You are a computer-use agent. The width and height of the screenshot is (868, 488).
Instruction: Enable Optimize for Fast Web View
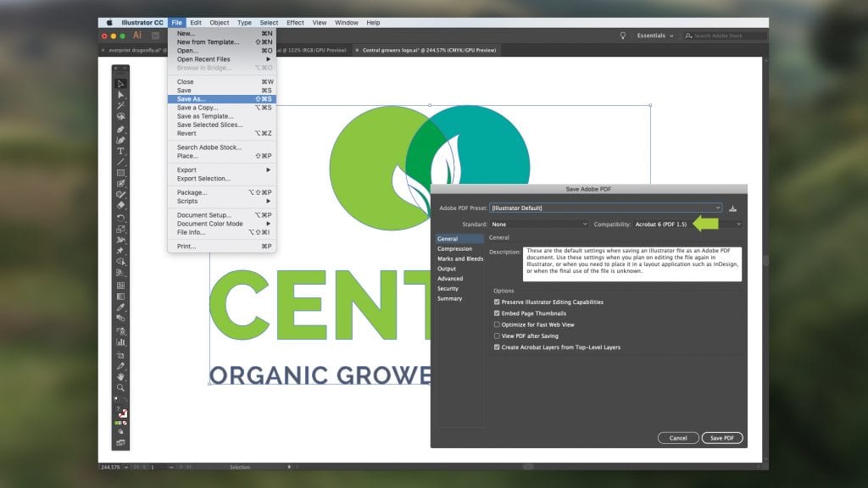[497, 324]
